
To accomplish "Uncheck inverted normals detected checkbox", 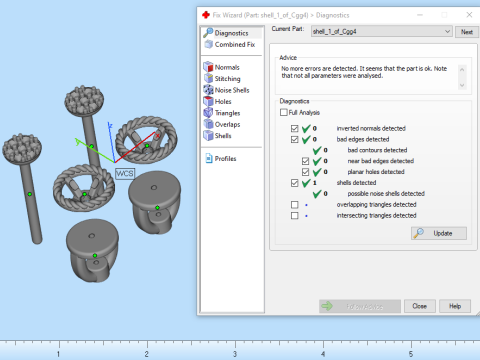I will click(x=295, y=128).
